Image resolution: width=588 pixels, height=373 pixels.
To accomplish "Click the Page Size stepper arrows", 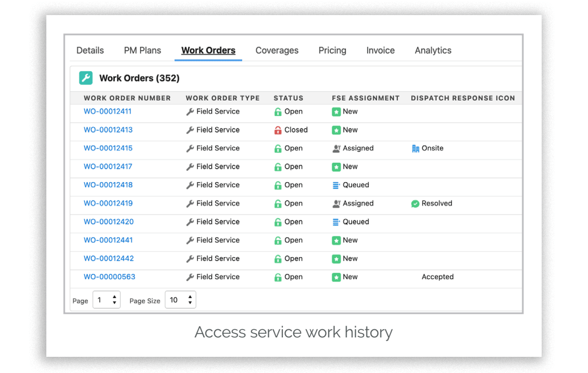I will 190,300.
